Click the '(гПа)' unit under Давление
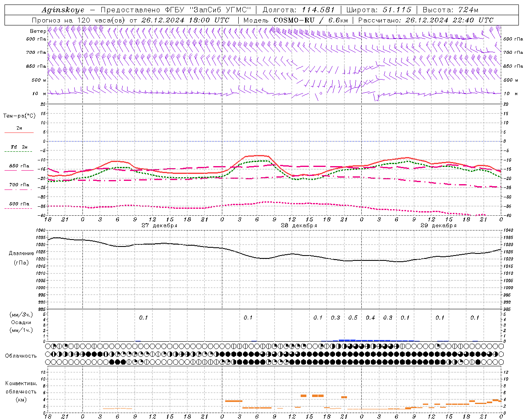 coord(21,263)
